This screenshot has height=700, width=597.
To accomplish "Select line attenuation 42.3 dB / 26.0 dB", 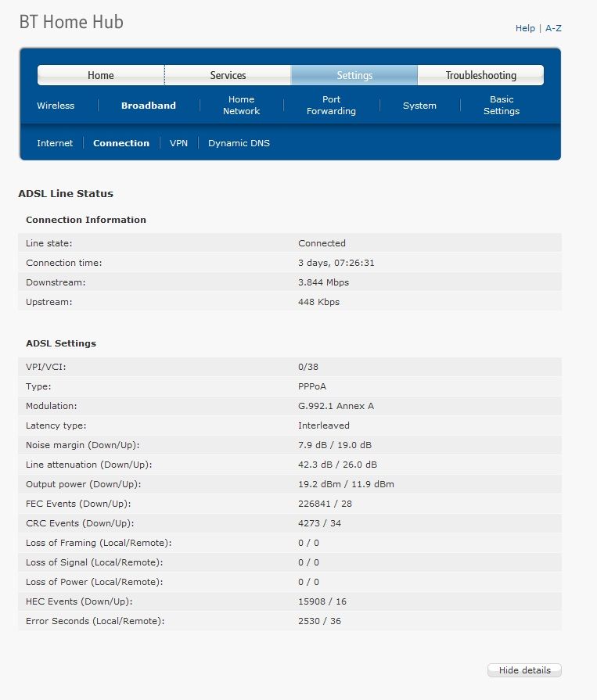I will pos(337,465).
